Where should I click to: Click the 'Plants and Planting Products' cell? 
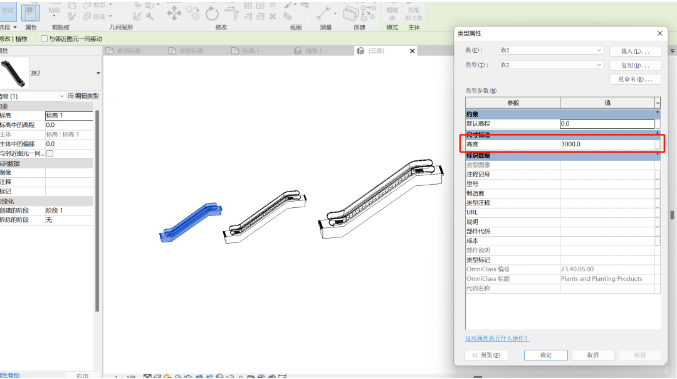pos(607,278)
